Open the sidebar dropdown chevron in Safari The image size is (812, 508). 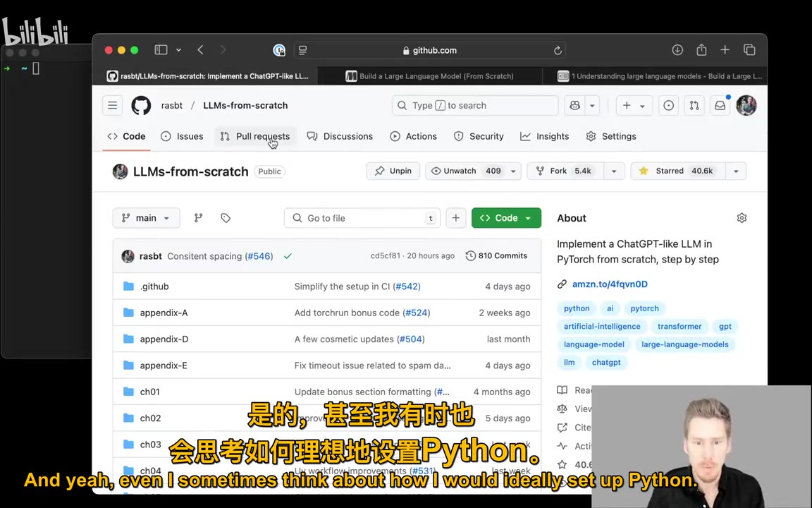178,50
